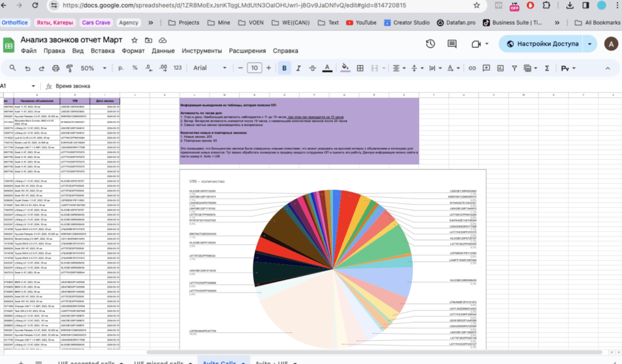Open the Projects bookmarks folder
622x364 pixels.
tap(184, 22)
